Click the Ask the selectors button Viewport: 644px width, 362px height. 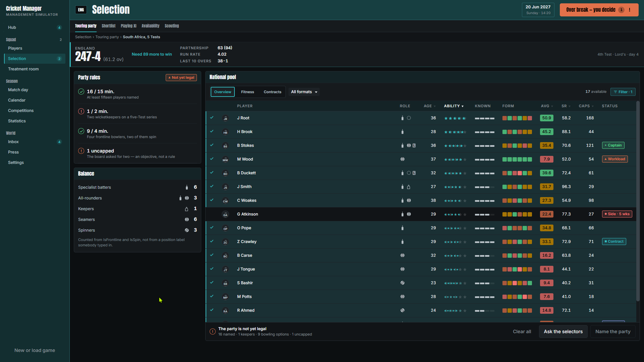point(563,331)
